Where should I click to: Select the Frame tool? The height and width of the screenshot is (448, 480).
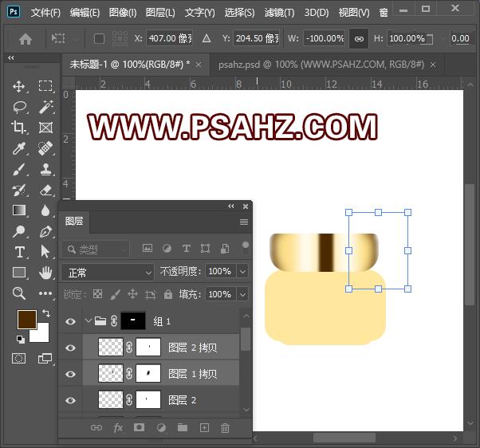[45, 128]
